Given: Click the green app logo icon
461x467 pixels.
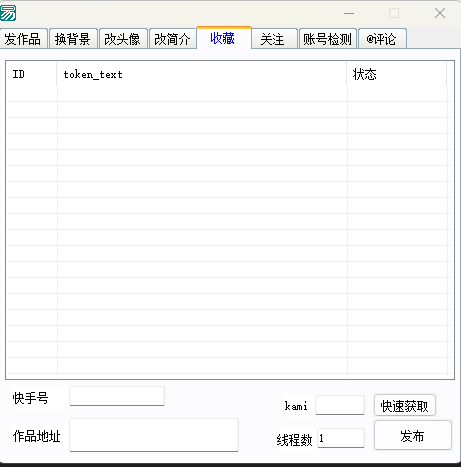Looking at the screenshot, I should pos(8,13).
